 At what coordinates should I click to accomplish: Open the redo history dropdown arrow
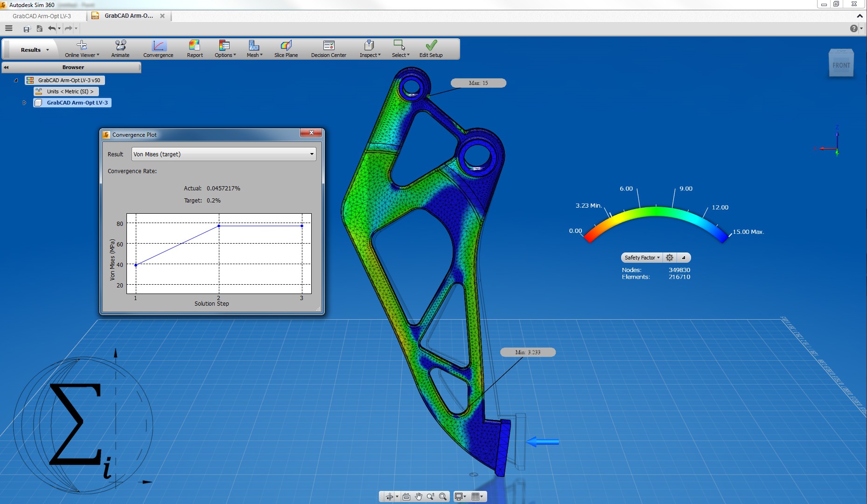pos(76,28)
